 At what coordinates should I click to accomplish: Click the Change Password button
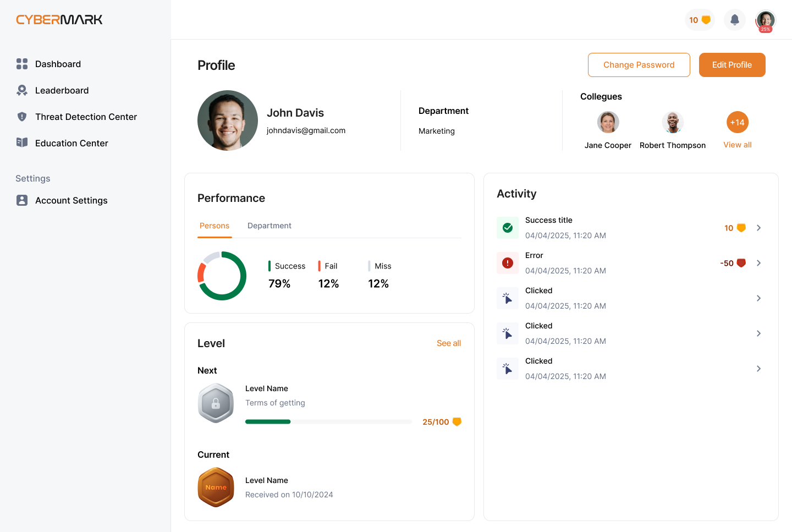[639, 65]
